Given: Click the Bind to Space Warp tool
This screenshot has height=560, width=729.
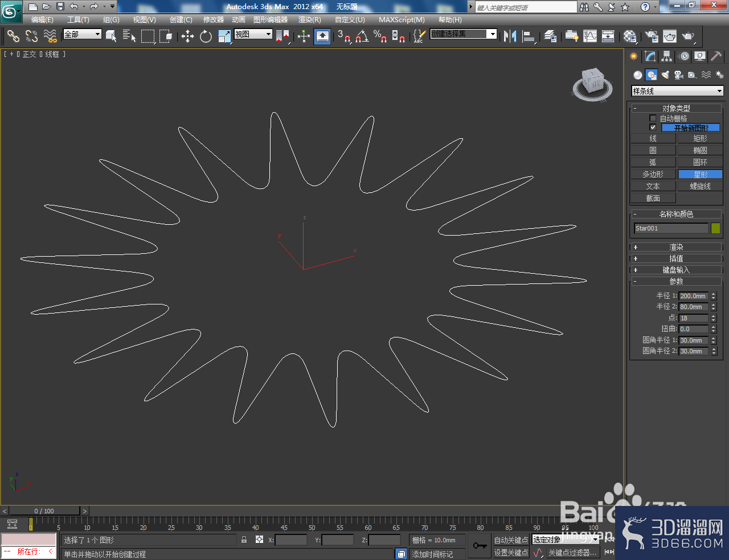Looking at the screenshot, I should click(51, 36).
